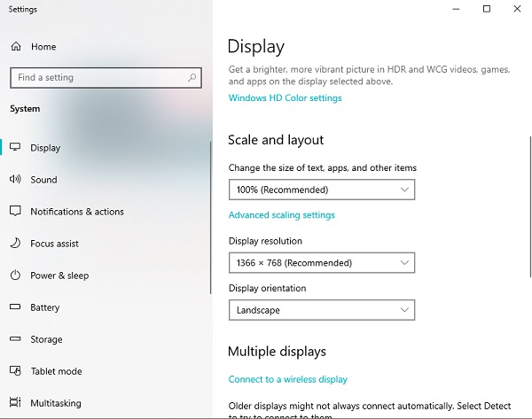Open the Landscape orientation dropdown

[322, 310]
